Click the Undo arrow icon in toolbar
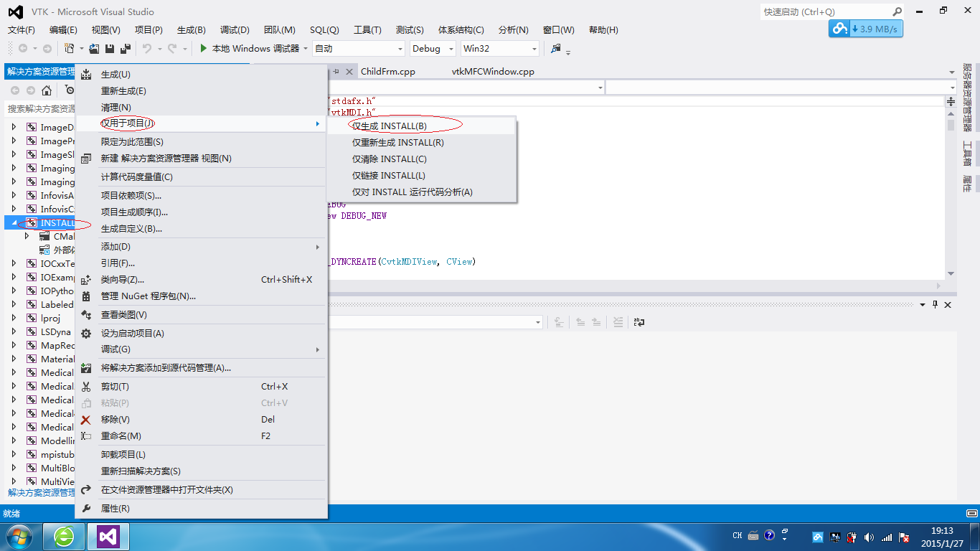The width and height of the screenshot is (980, 551). click(x=146, y=49)
